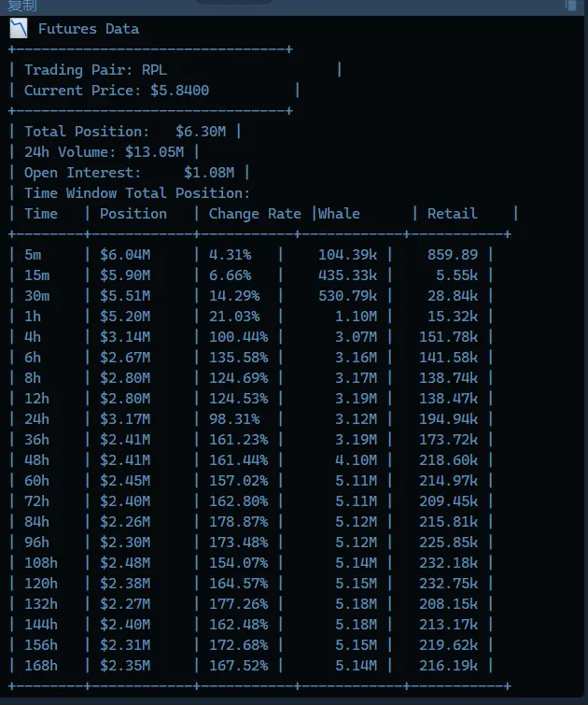Select the current price value $5.8400

coord(179,91)
